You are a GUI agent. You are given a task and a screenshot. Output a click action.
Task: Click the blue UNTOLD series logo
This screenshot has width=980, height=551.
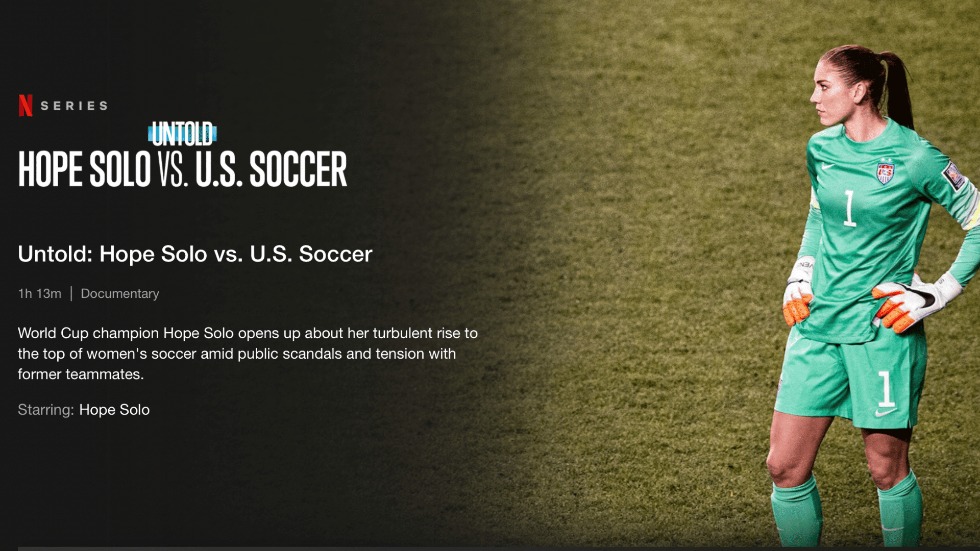click(182, 134)
